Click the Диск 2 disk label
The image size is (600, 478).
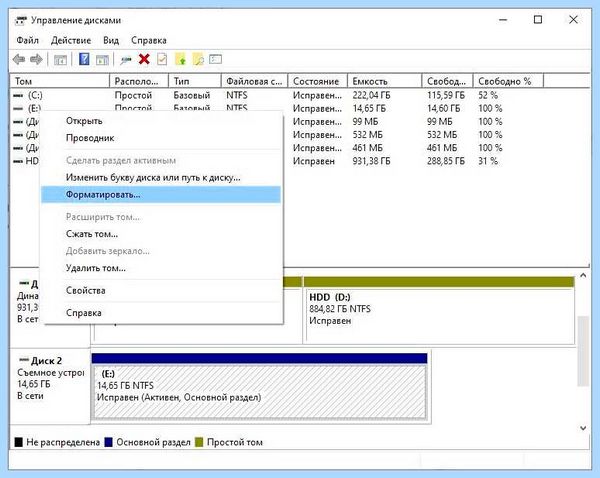(46, 361)
